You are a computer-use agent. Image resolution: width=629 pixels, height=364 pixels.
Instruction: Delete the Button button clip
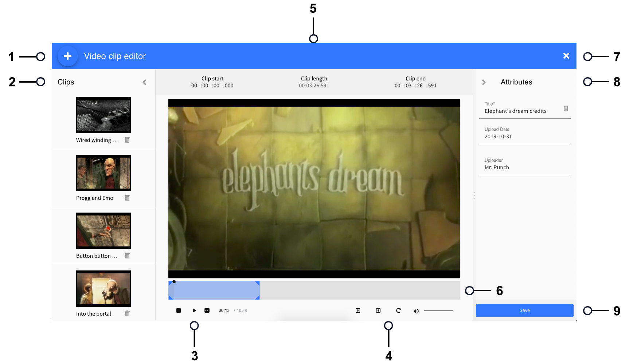pyautogui.click(x=127, y=256)
